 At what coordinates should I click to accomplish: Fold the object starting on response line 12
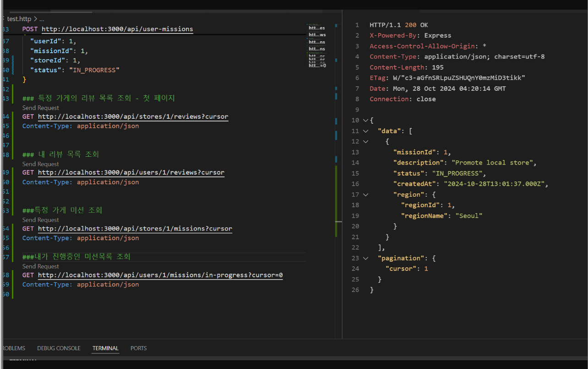[365, 142]
